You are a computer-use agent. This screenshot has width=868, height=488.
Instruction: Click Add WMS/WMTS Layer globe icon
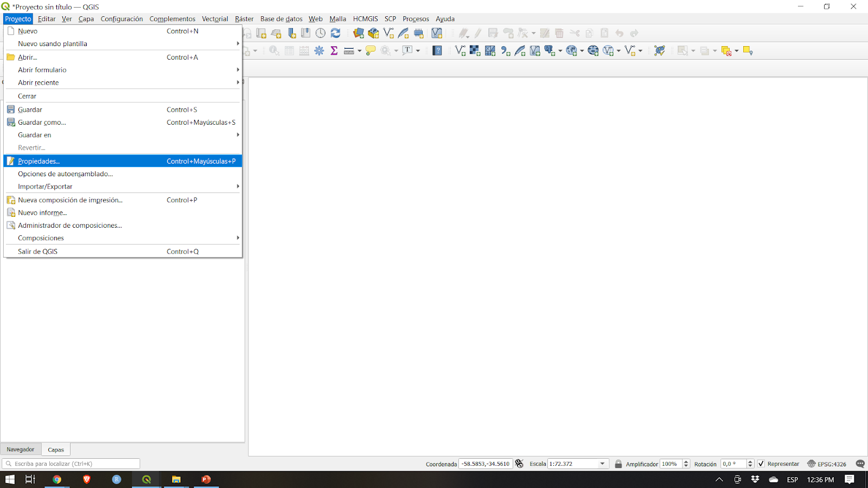point(571,50)
